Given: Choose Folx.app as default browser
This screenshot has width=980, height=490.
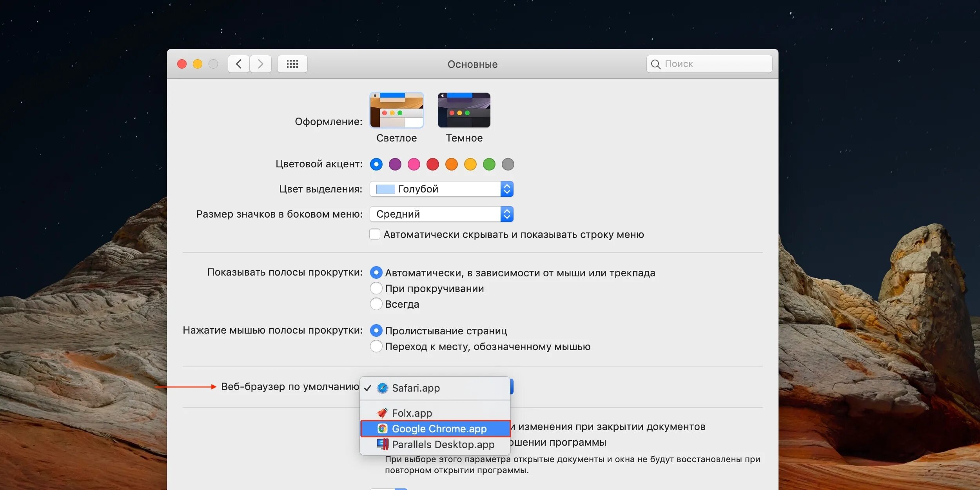Looking at the screenshot, I should point(412,413).
